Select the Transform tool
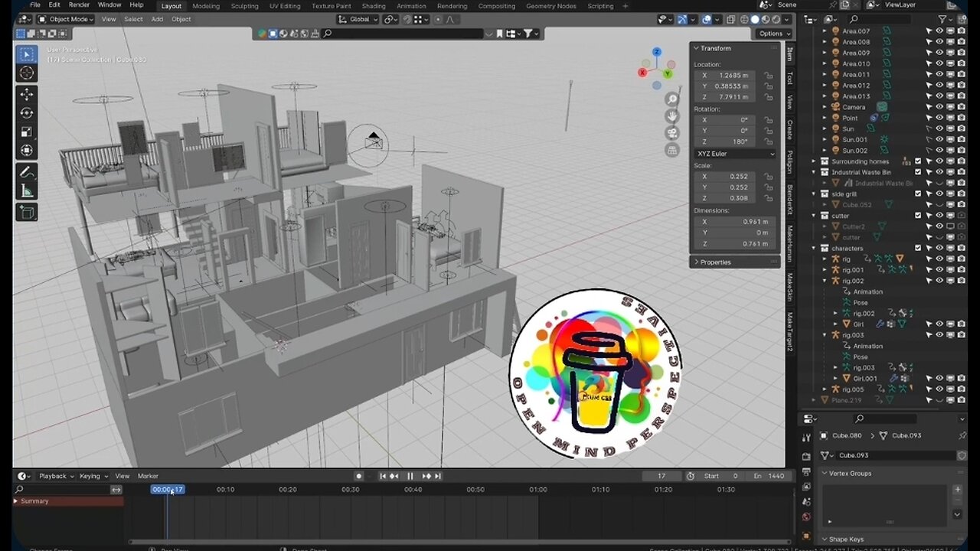The height and width of the screenshot is (551, 980). 27,150
